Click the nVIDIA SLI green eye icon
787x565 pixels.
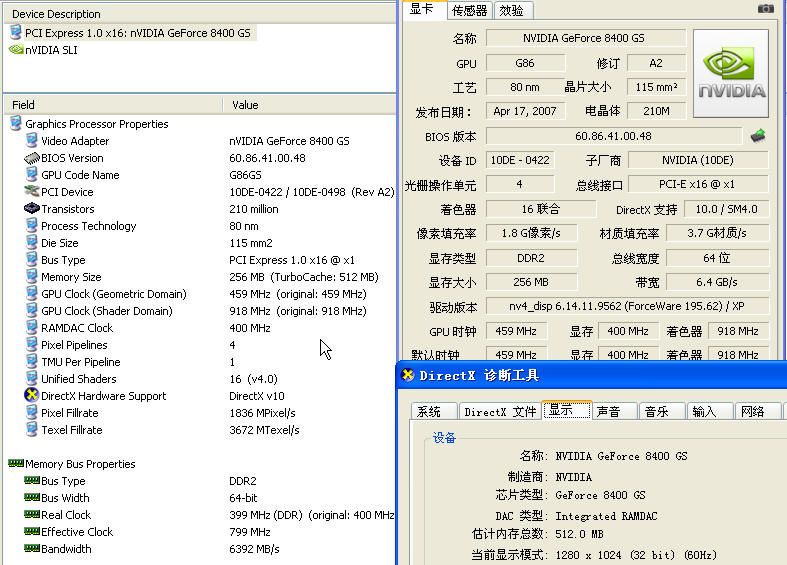tap(16, 49)
